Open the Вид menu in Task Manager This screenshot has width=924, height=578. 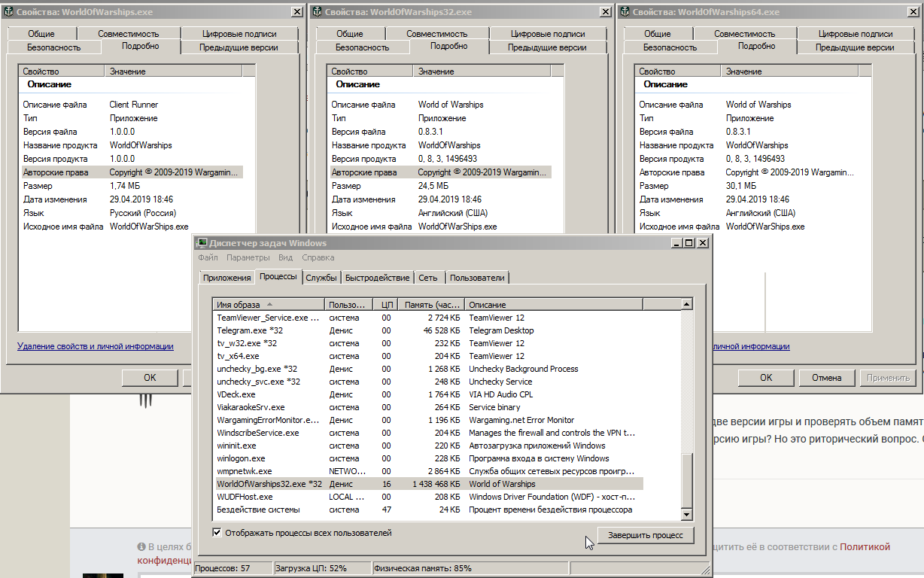[285, 257]
